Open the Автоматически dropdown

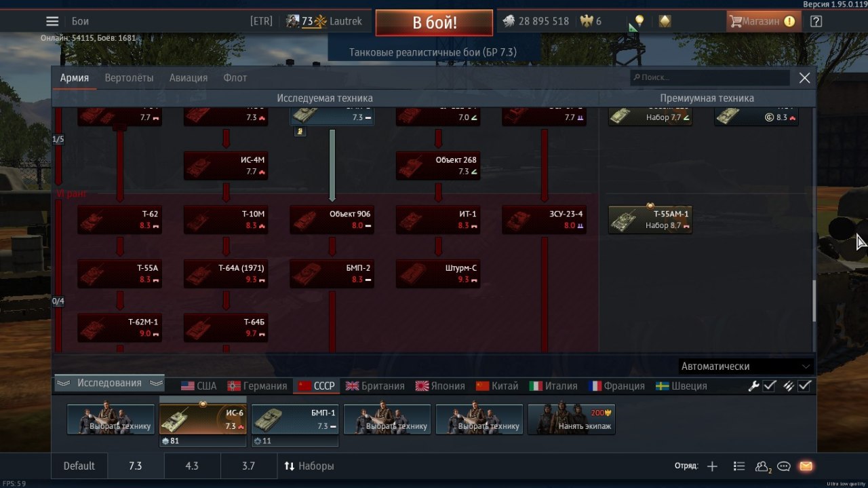(745, 367)
